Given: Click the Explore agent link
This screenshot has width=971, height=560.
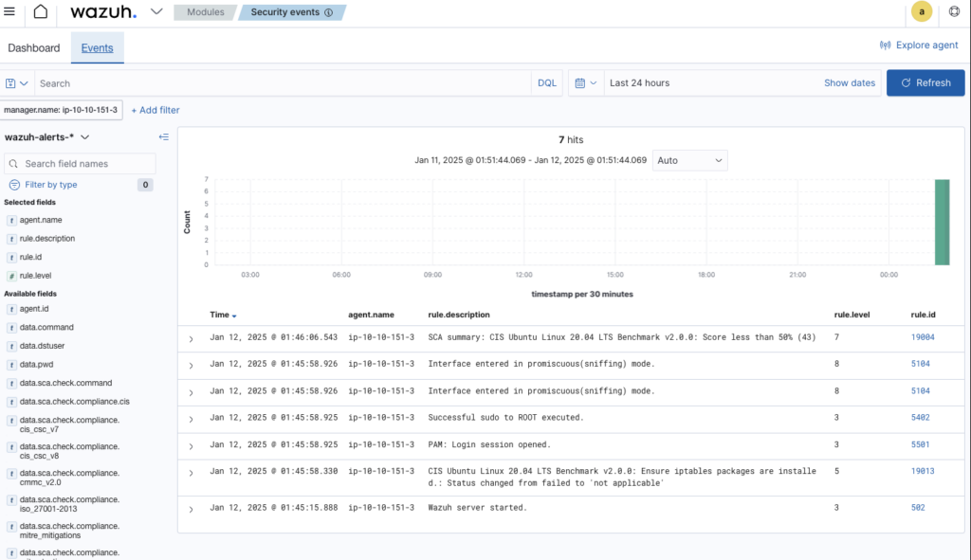Looking at the screenshot, I should [x=919, y=45].
